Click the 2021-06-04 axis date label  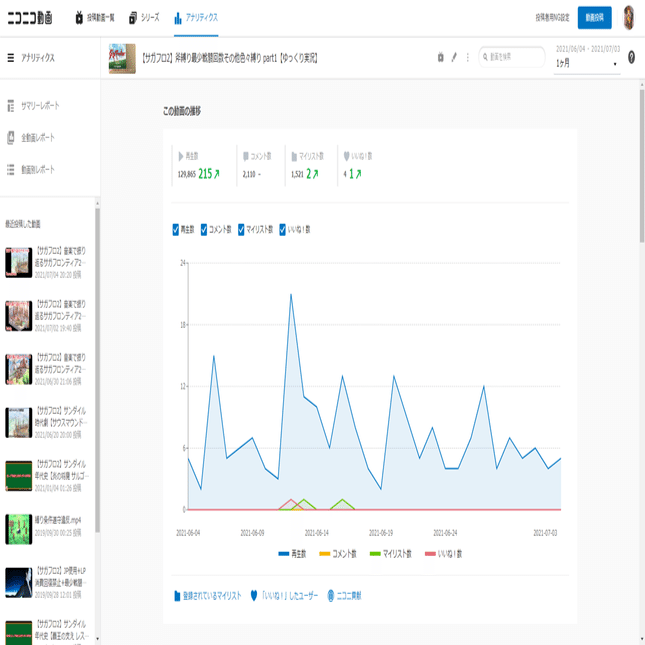pyautogui.click(x=188, y=533)
